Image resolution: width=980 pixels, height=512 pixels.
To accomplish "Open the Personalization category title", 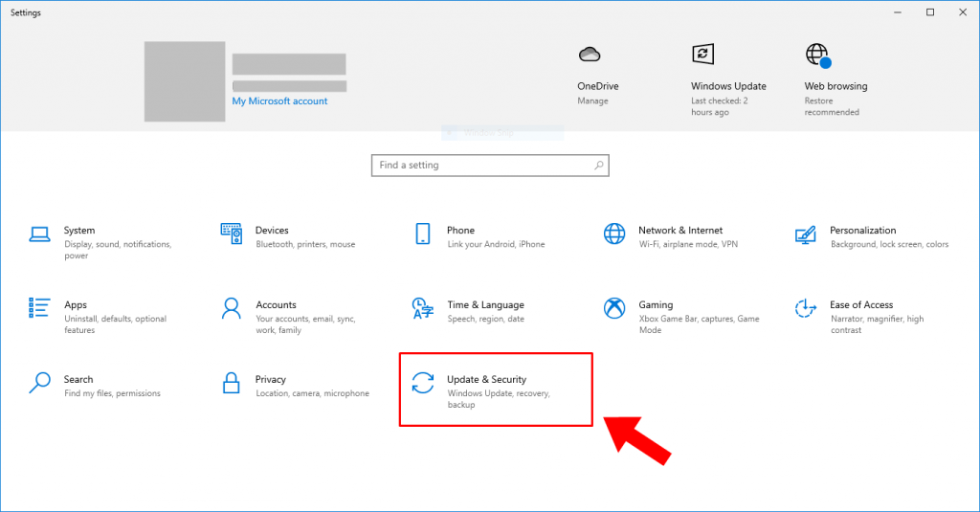I will 862,230.
